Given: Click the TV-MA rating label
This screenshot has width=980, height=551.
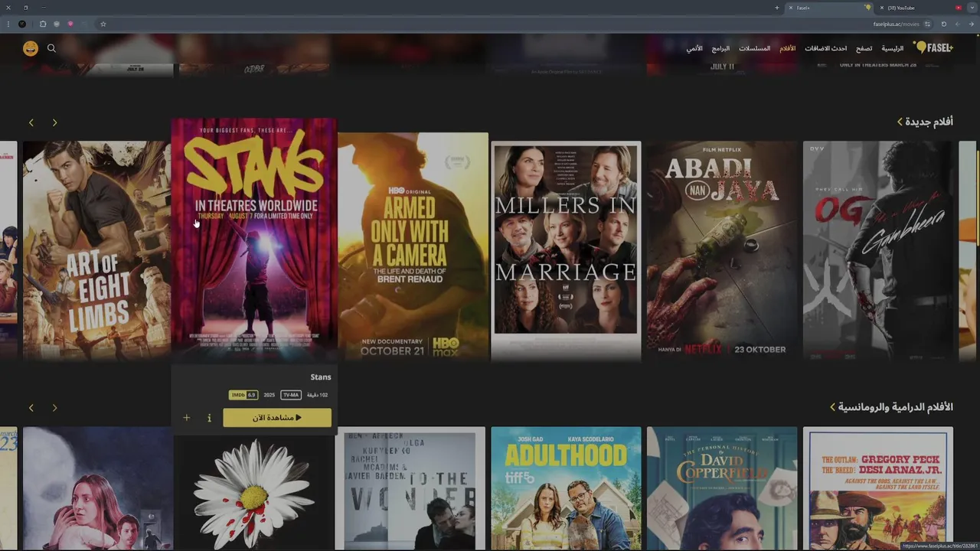Looking at the screenshot, I should [291, 395].
